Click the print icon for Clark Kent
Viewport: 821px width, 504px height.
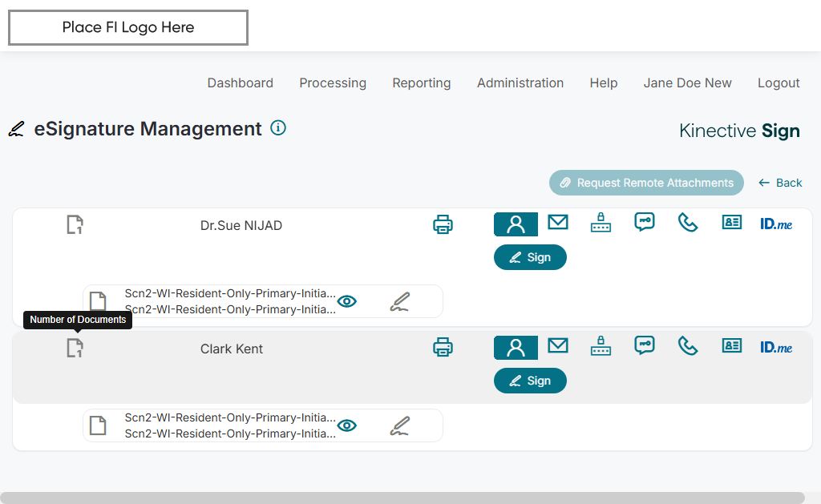pyautogui.click(x=443, y=348)
